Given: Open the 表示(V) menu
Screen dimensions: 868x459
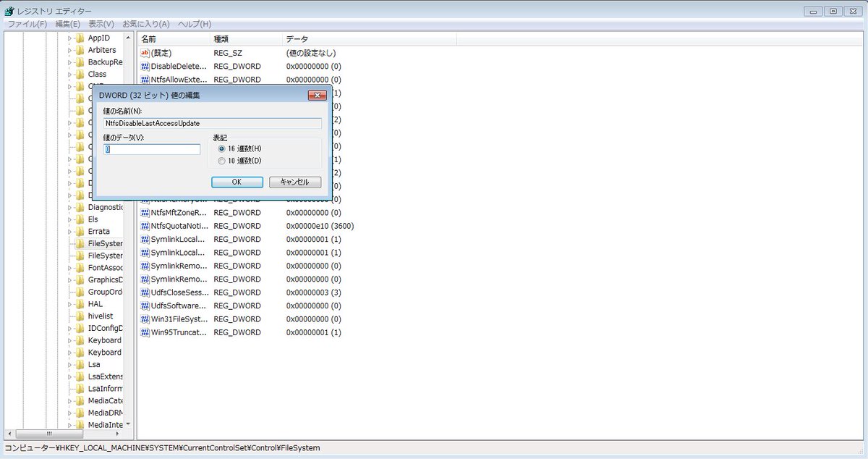Looking at the screenshot, I should (101, 24).
